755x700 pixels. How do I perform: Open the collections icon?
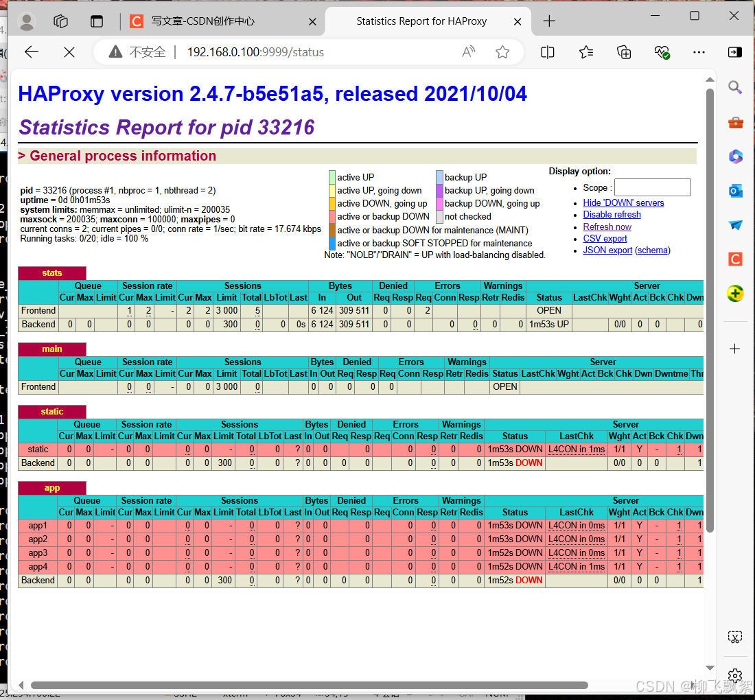pyautogui.click(x=624, y=52)
